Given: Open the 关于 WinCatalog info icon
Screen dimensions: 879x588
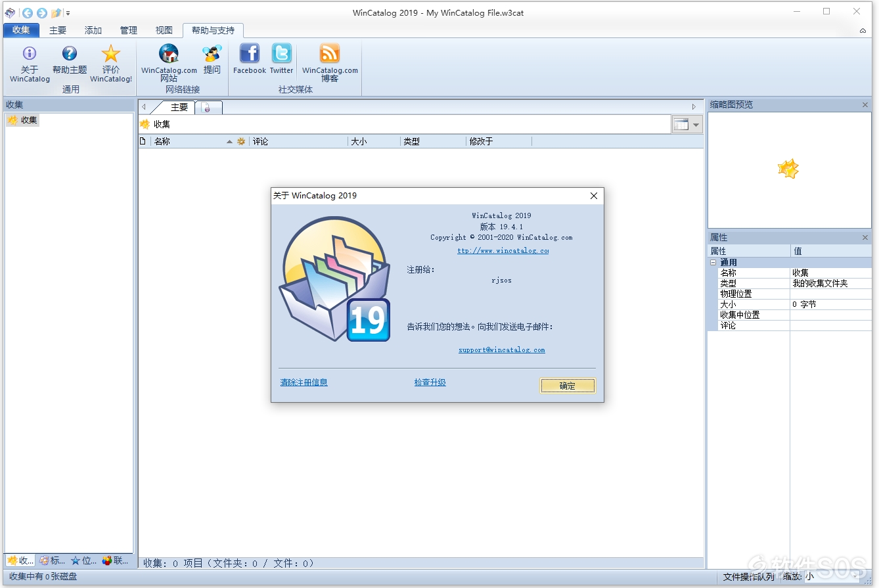Looking at the screenshot, I should [x=30, y=53].
